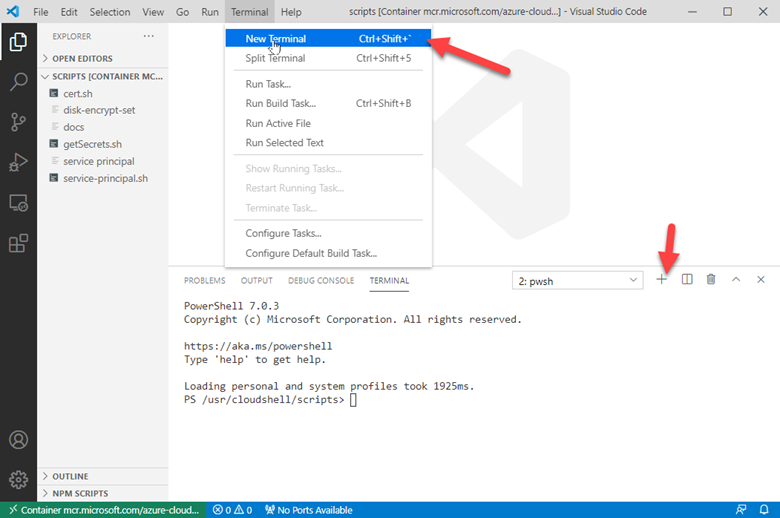Open the File menu

(x=41, y=12)
